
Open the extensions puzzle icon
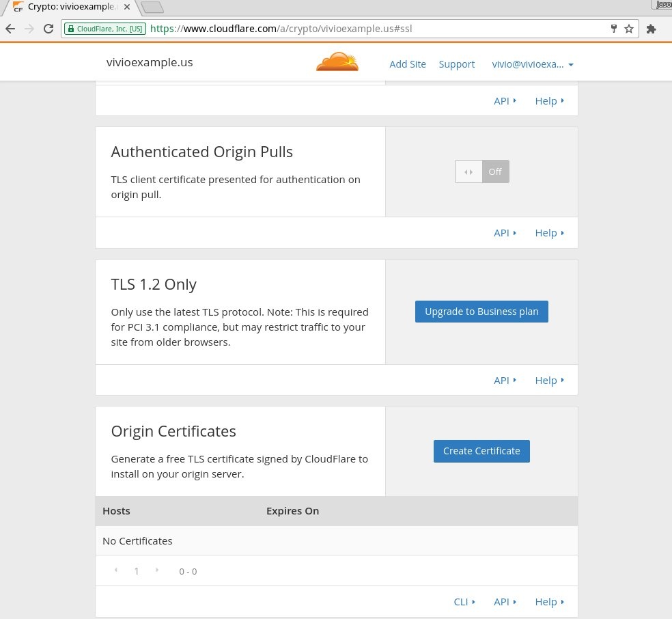pos(651,29)
